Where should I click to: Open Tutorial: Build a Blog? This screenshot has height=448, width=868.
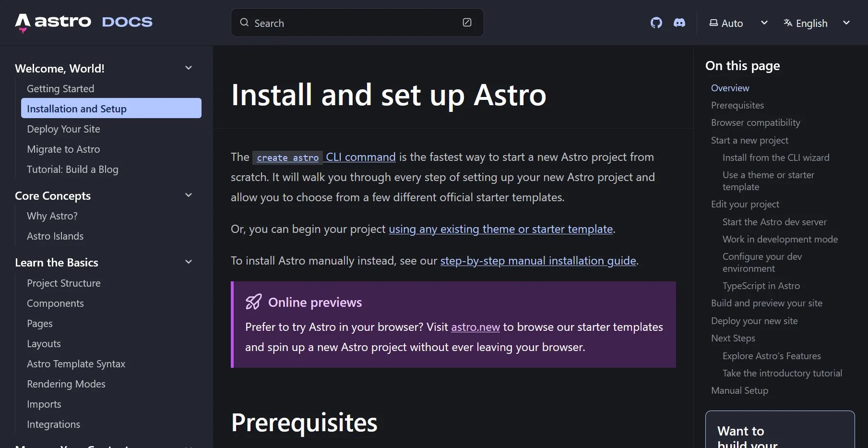click(72, 169)
